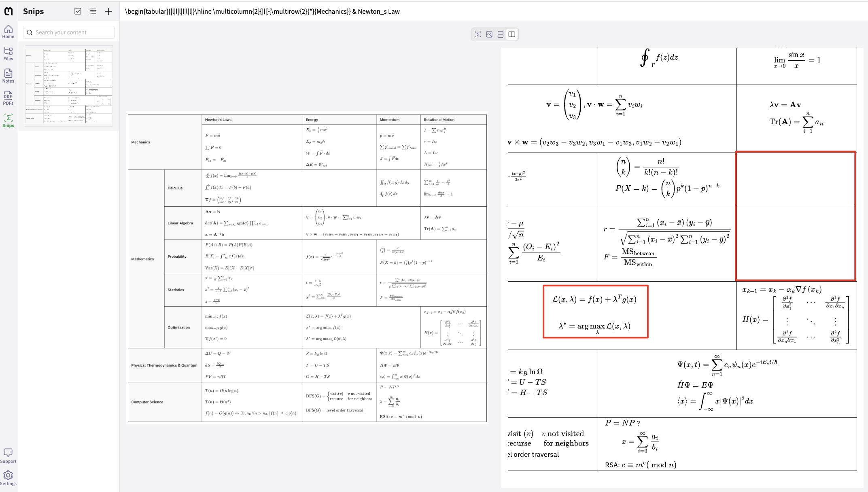Go to the Files section

click(x=8, y=54)
